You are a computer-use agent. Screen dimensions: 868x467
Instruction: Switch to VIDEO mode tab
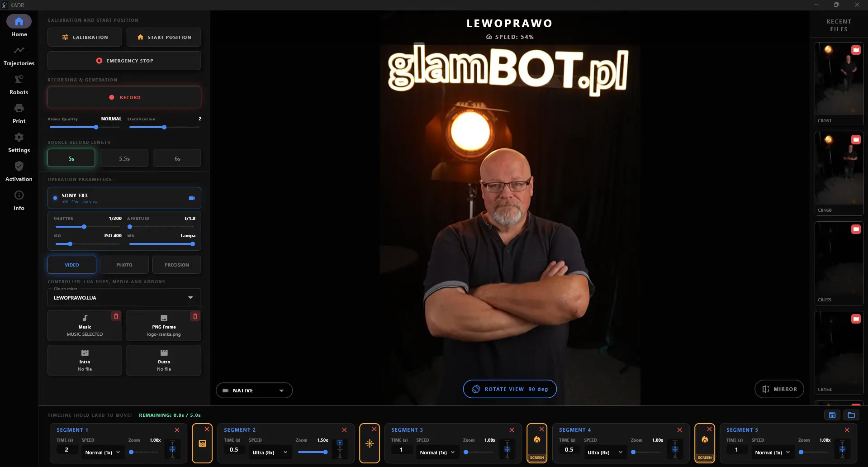pos(72,265)
